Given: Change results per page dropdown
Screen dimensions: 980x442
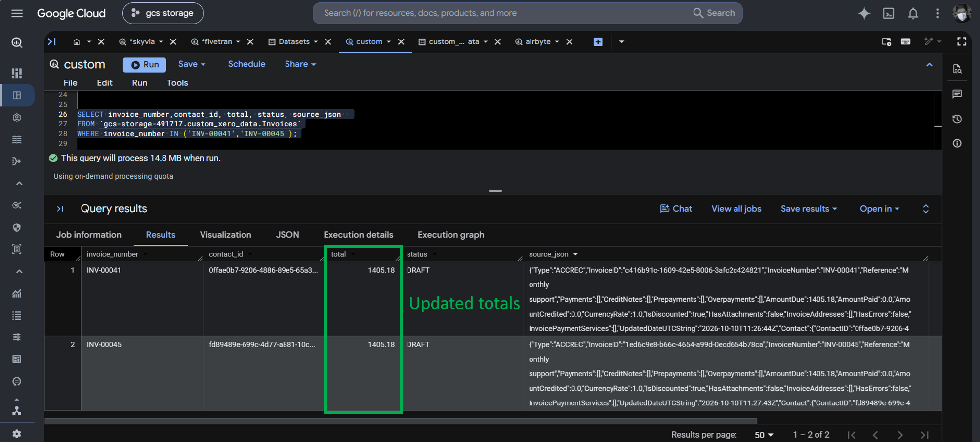Looking at the screenshot, I should coord(764,435).
